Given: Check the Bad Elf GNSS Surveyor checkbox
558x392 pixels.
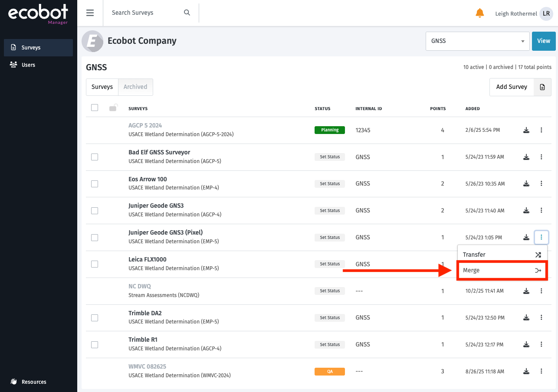Looking at the screenshot, I should click(x=95, y=157).
